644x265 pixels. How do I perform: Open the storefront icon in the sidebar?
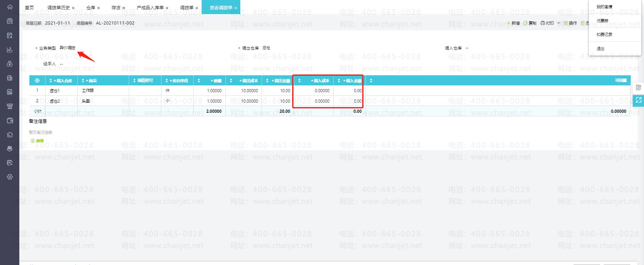pos(10,106)
